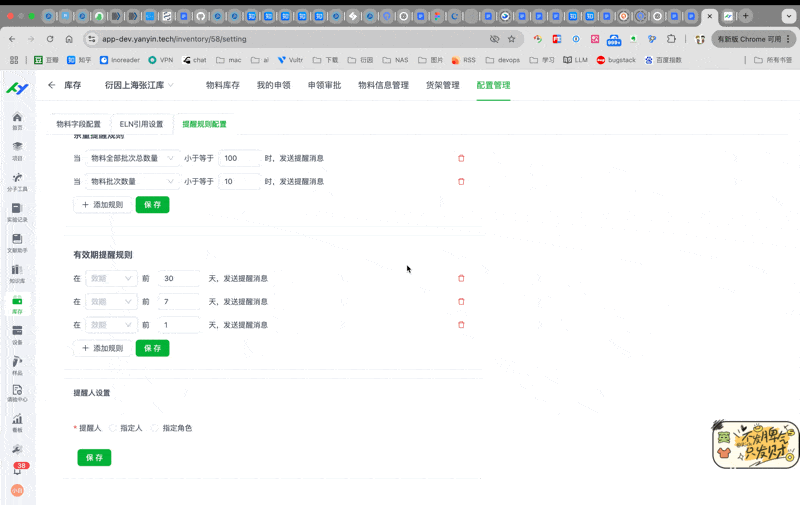Image resolution: width=800 pixels, height=505 pixels.
Task: Go to the browser home page
Action: (69, 39)
